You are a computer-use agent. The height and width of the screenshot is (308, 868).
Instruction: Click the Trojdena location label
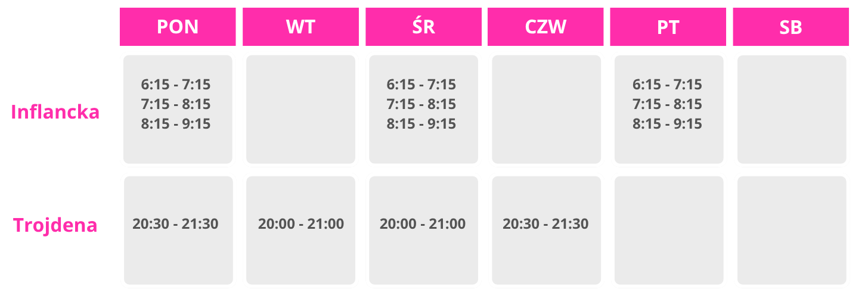55,225
